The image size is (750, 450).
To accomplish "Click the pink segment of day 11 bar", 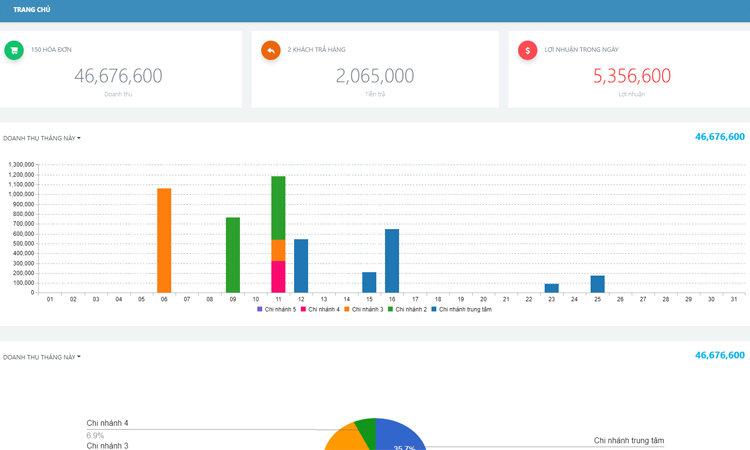I will (x=278, y=277).
